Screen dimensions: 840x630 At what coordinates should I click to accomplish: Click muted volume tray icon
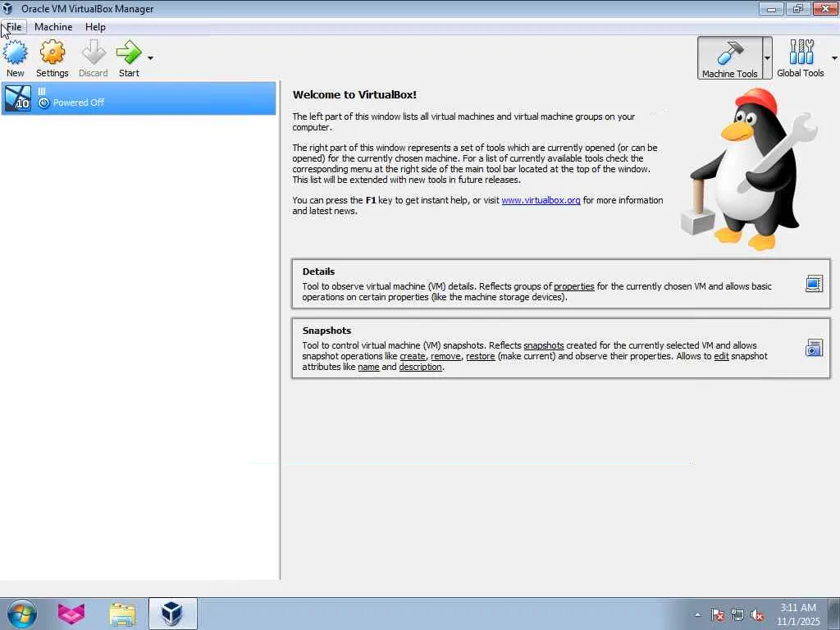click(x=757, y=615)
